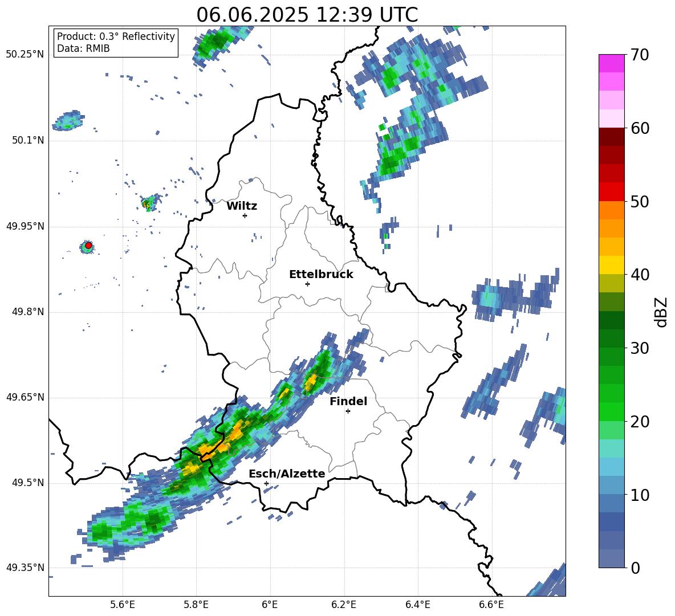The width and height of the screenshot is (675, 616).
Task: Click the Findel cross marker
Action: tap(348, 411)
